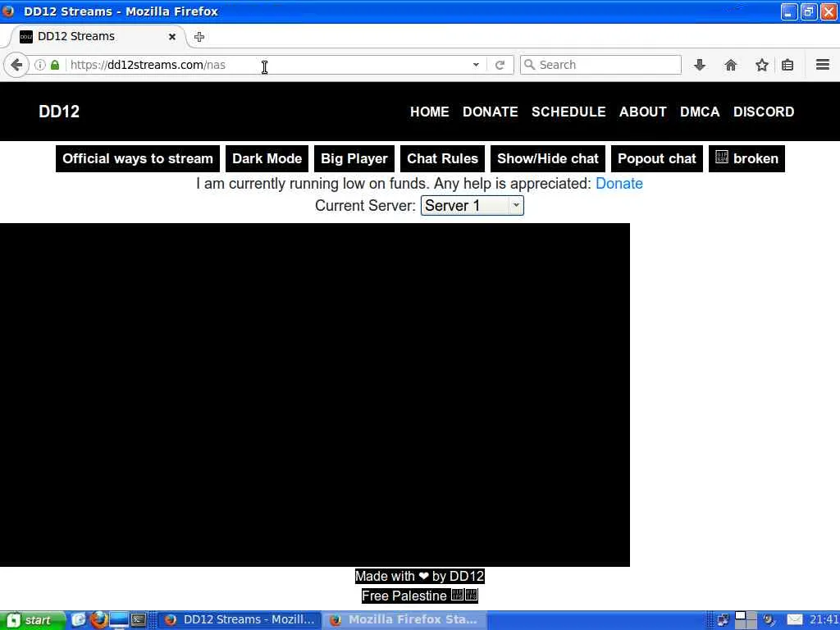Open the Downloads arrow icon
840x630 pixels.
[699, 65]
